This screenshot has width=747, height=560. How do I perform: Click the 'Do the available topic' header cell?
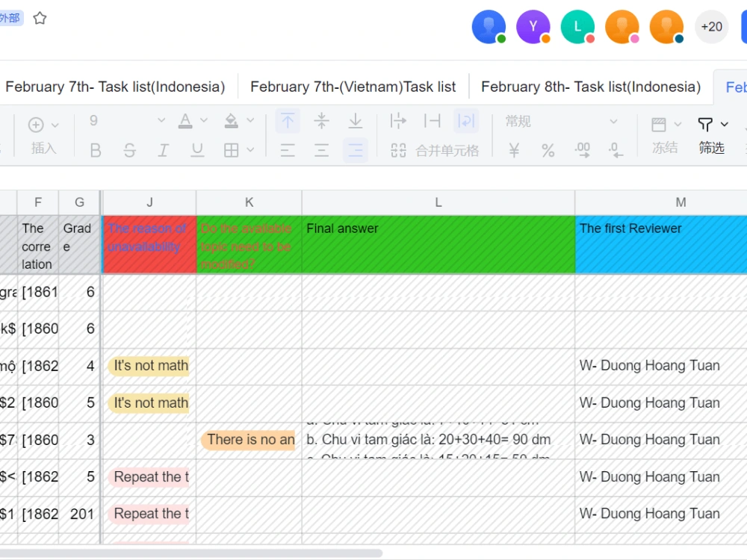coord(249,245)
